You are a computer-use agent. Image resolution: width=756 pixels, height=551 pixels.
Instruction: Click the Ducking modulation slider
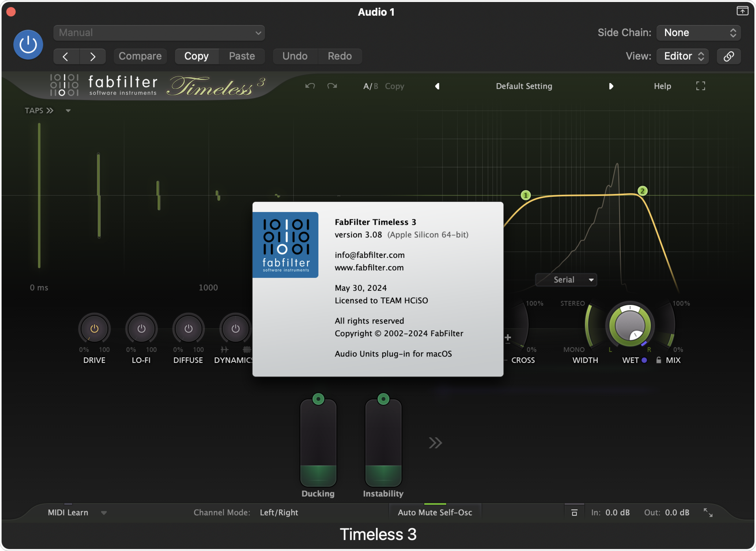[x=318, y=444]
